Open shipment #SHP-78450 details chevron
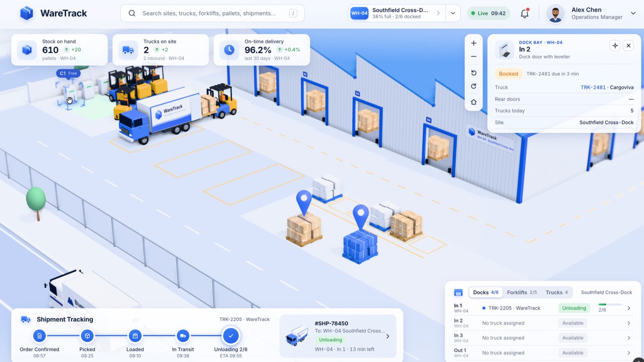The width and height of the screenshot is (644, 362). point(388,336)
